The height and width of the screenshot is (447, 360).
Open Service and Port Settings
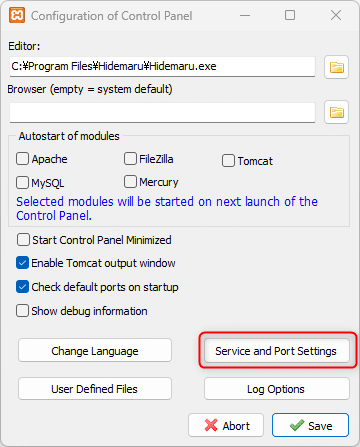[277, 351]
